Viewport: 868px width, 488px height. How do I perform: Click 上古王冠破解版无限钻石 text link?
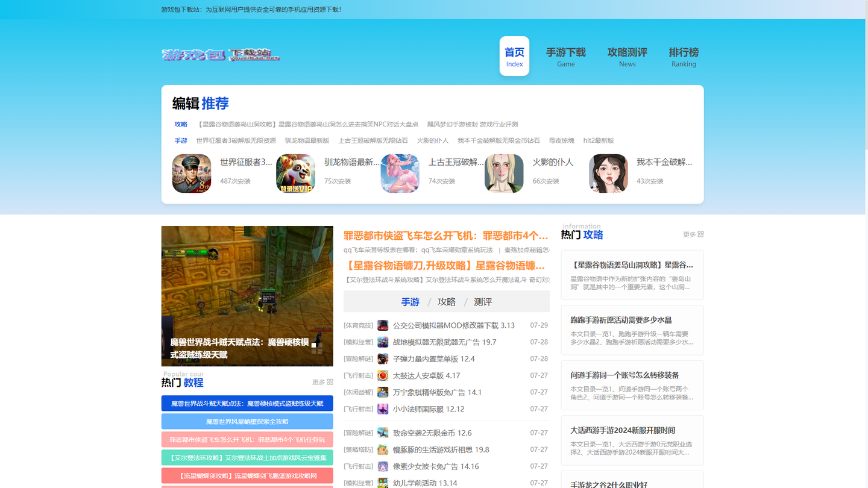click(x=373, y=140)
